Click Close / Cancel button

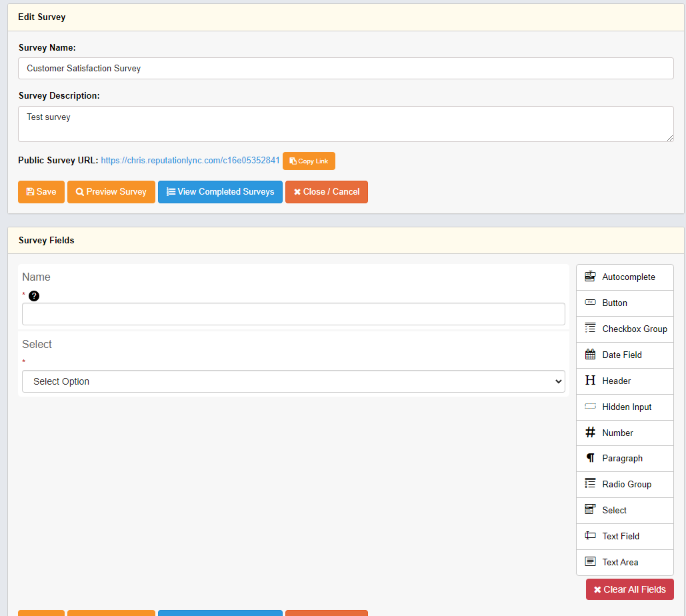327,192
